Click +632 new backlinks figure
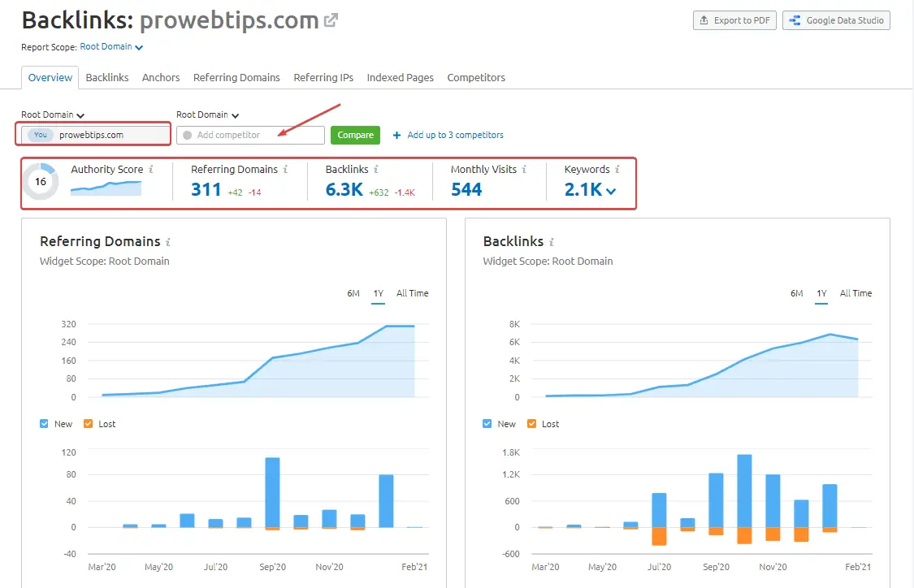 point(379,192)
